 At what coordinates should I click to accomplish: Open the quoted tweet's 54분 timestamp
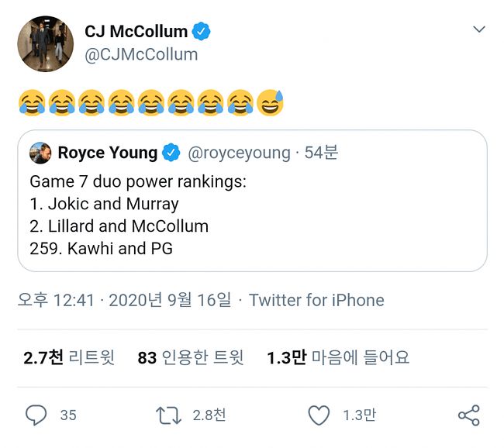tap(321, 153)
